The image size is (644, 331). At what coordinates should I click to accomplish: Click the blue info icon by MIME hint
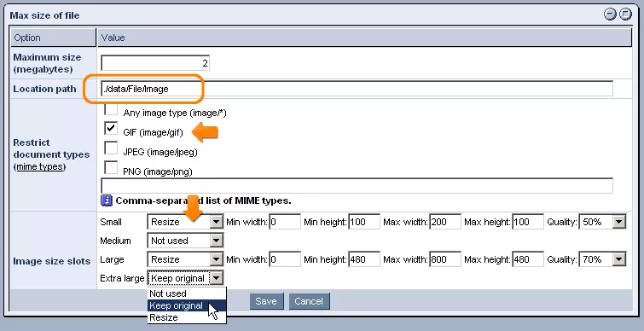[x=107, y=200]
